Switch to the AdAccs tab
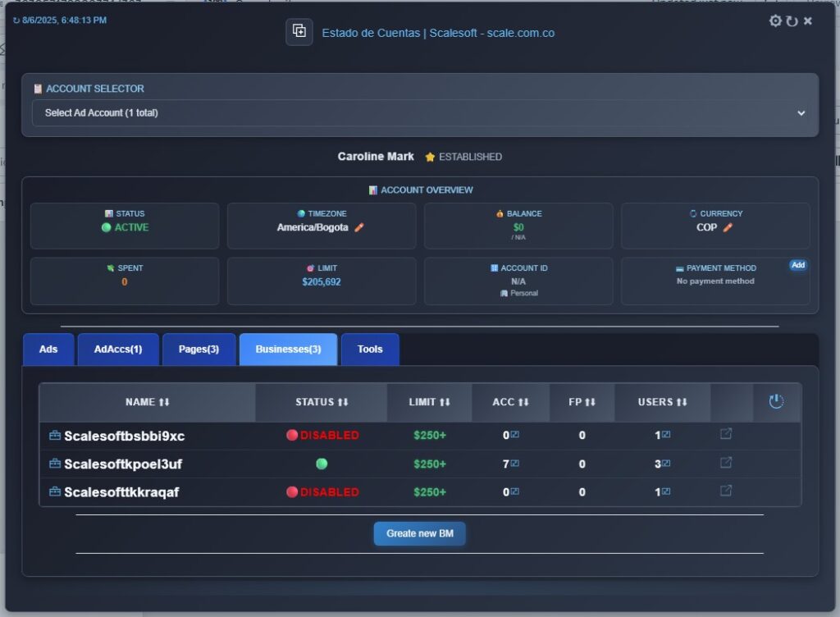This screenshot has height=617, width=840. 118,349
